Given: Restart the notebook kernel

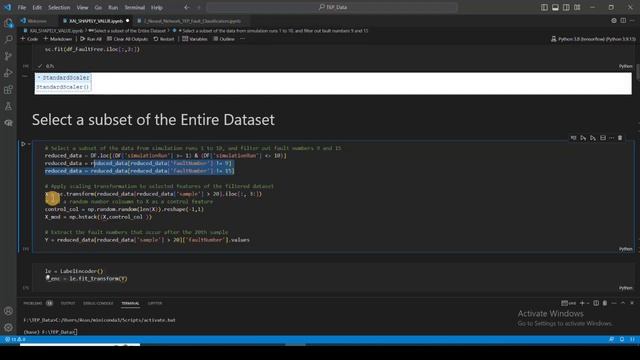Looking at the screenshot, I should [164, 39].
